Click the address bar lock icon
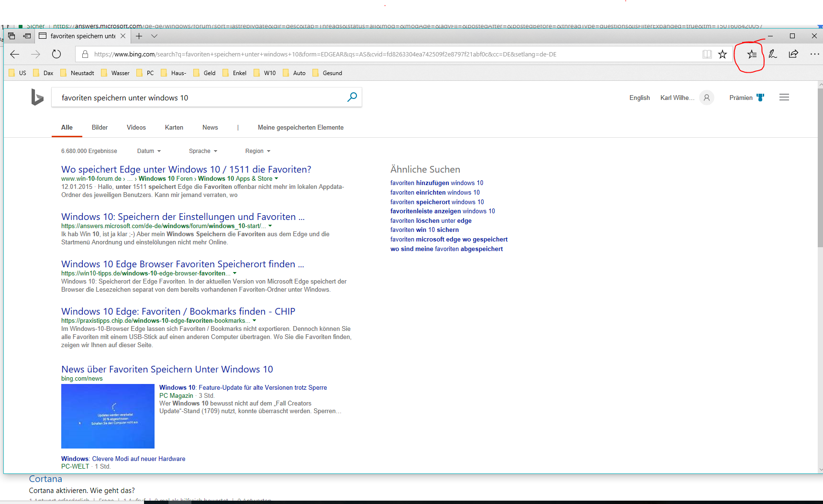 coord(85,54)
